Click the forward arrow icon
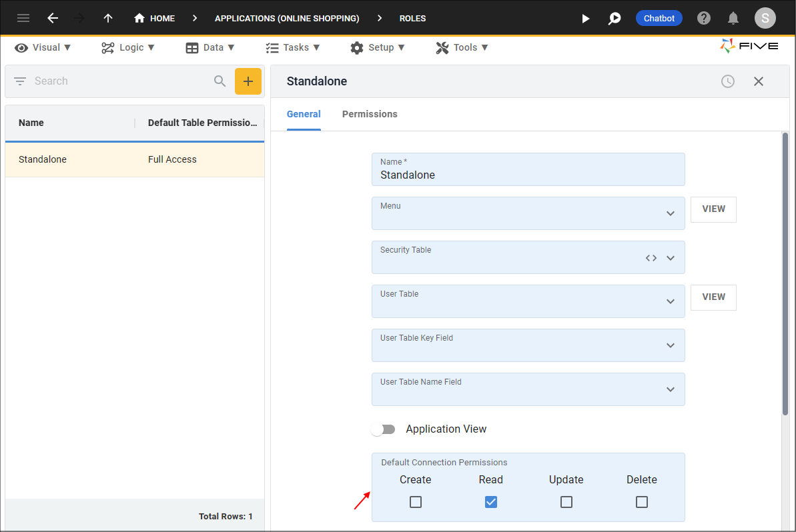The height and width of the screenshot is (532, 796). point(79,18)
